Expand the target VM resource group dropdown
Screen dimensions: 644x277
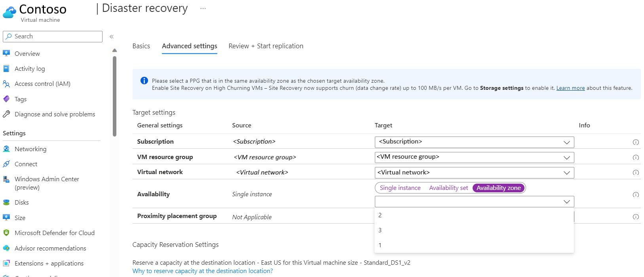pos(474,157)
